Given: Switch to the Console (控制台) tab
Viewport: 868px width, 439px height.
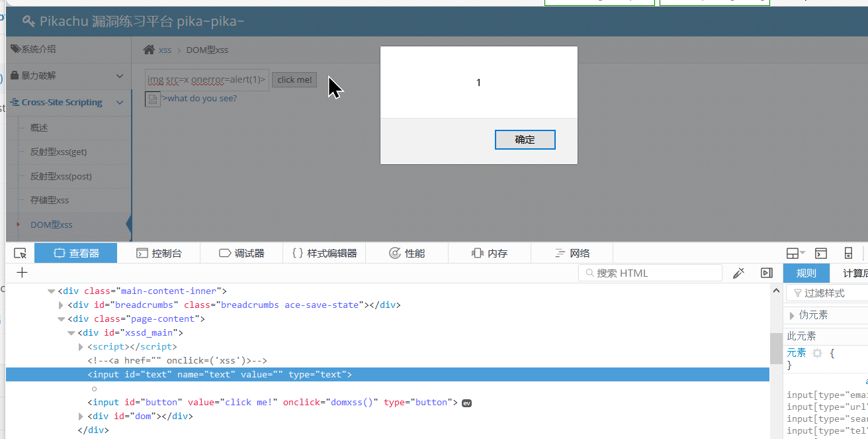Looking at the screenshot, I should 159,253.
